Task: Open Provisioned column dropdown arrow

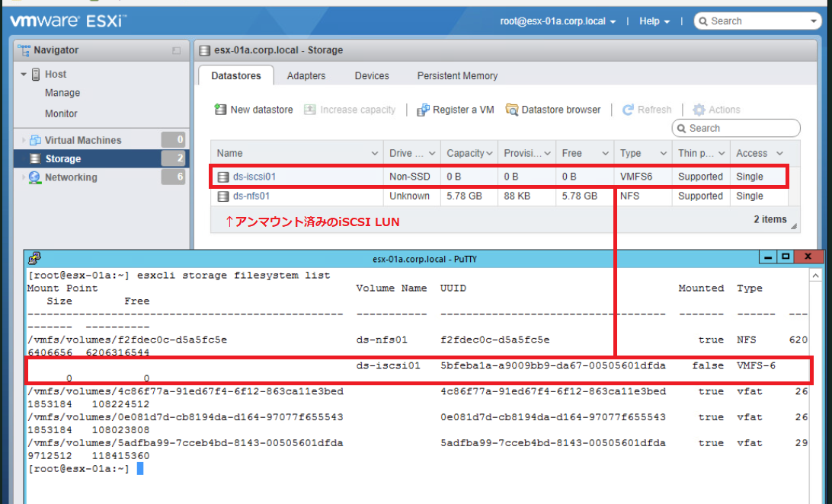Action: pos(548,154)
